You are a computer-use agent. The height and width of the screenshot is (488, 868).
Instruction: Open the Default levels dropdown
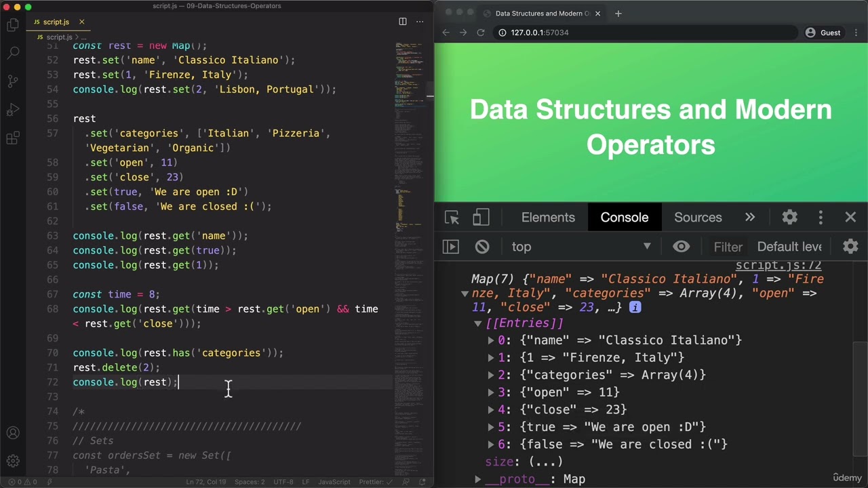coord(789,247)
